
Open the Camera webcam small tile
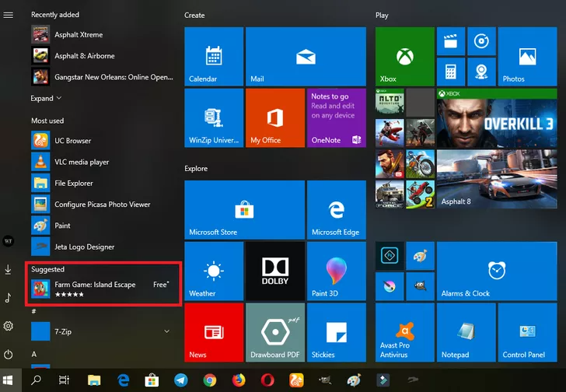(x=481, y=72)
